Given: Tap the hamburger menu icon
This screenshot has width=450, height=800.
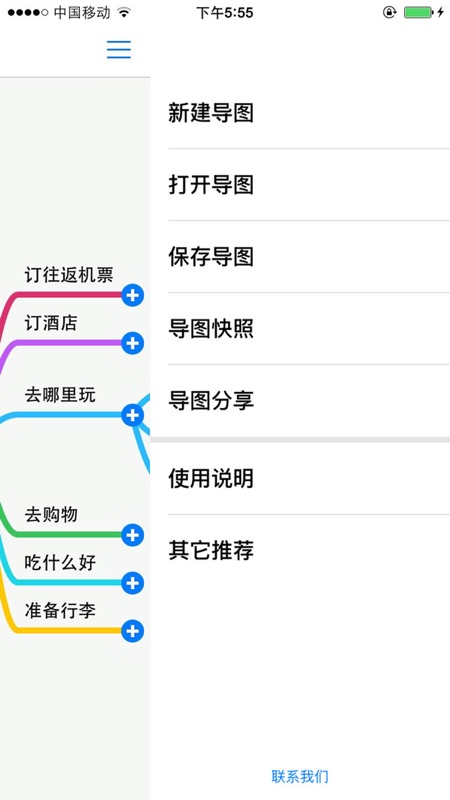Looking at the screenshot, I should [x=119, y=49].
